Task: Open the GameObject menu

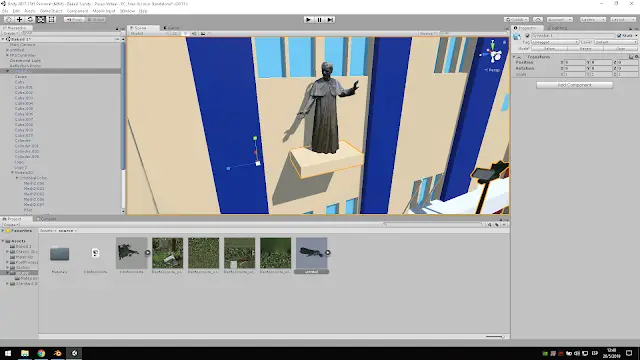Action: tap(51, 11)
